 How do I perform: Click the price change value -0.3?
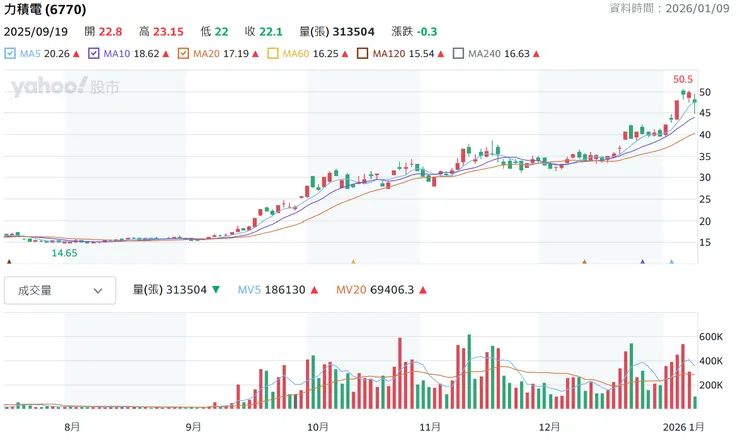pyautogui.click(x=427, y=32)
